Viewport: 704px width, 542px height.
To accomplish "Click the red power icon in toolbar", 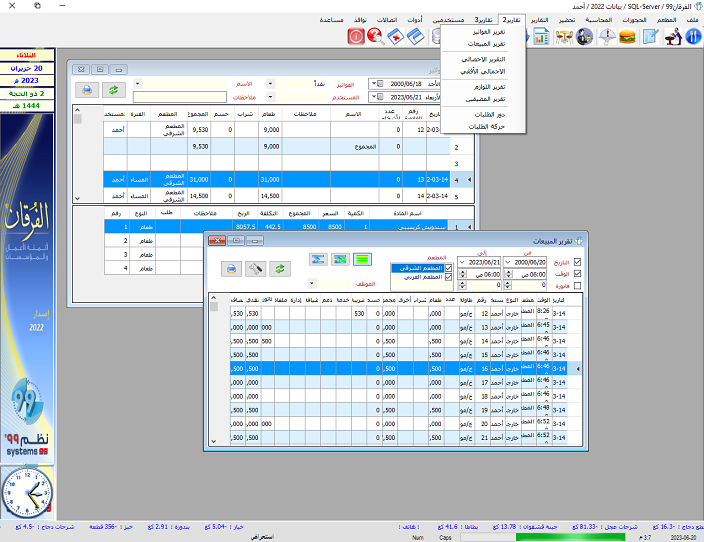I will tap(356, 37).
